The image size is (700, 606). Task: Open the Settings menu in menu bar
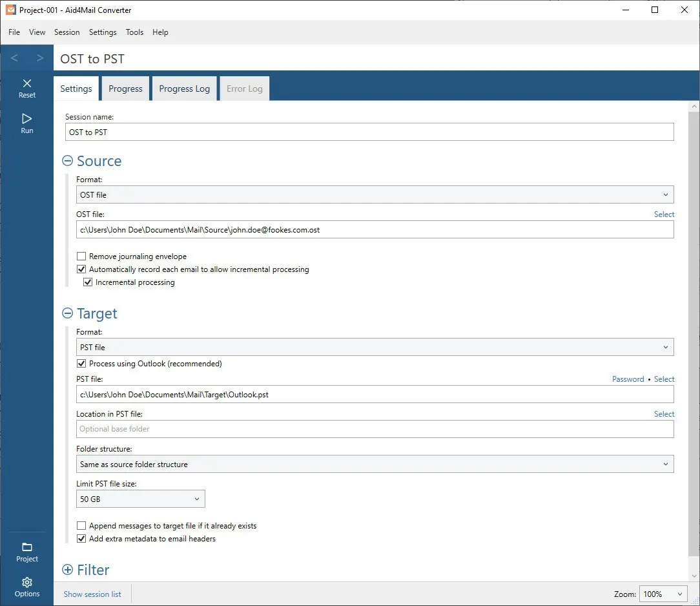[103, 32]
